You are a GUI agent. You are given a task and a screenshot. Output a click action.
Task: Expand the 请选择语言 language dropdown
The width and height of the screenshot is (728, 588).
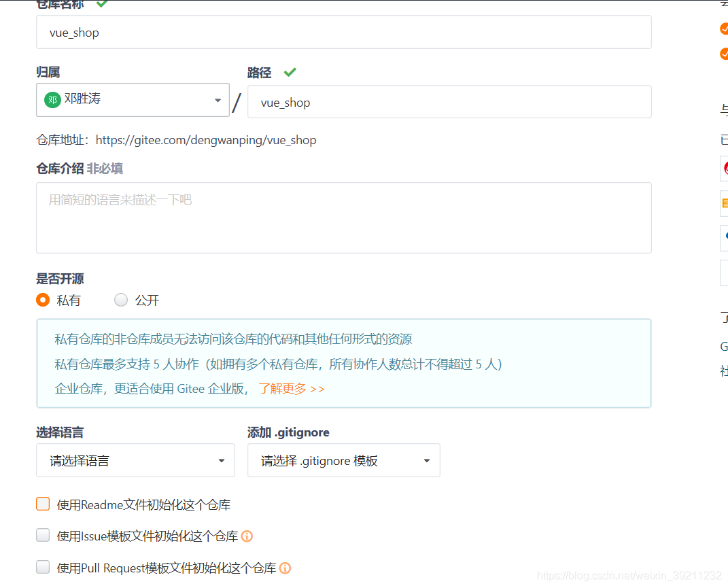pos(135,460)
